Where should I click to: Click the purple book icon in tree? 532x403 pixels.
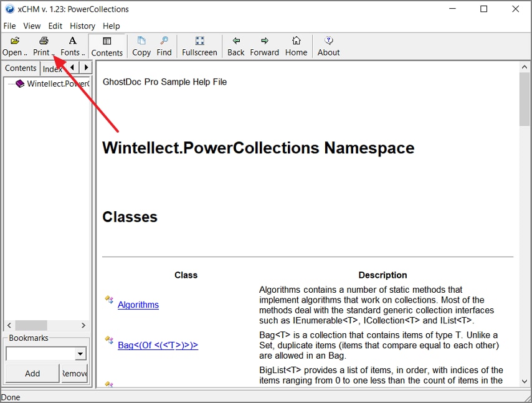[x=20, y=83]
